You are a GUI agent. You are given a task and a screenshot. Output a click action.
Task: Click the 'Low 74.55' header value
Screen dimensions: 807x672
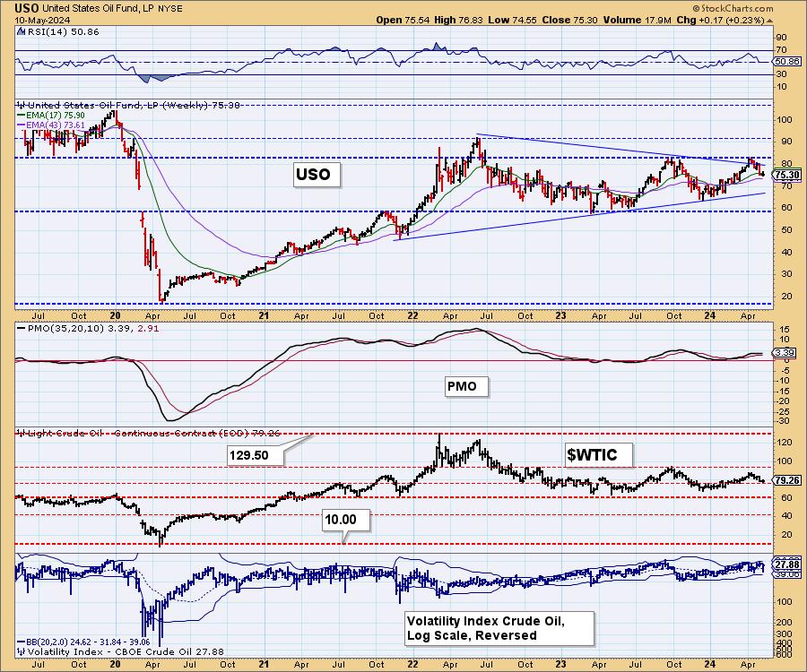512,20
